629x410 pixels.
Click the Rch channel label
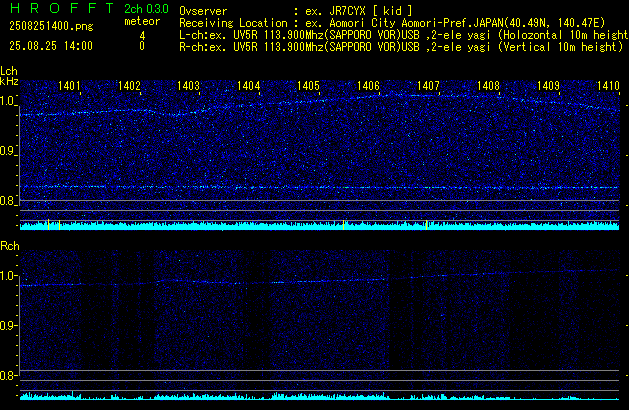click(x=10, y=246)
